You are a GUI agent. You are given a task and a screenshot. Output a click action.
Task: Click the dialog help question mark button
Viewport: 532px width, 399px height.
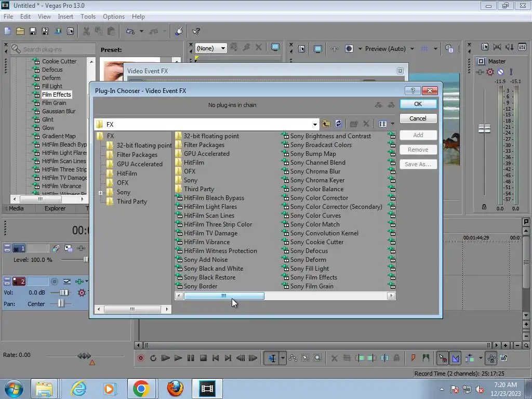[413, 90]
